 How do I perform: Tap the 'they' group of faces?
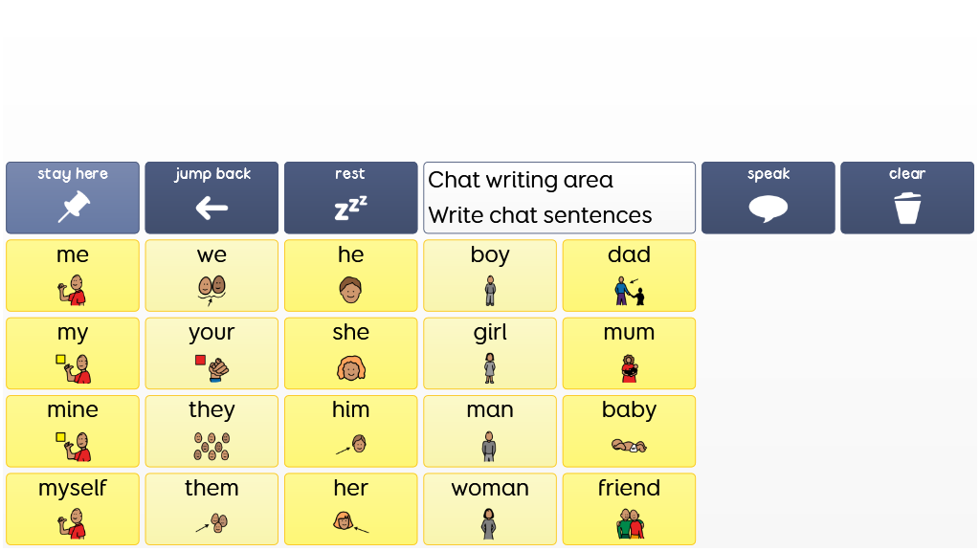pyautogui.click(x=212, y=431)
